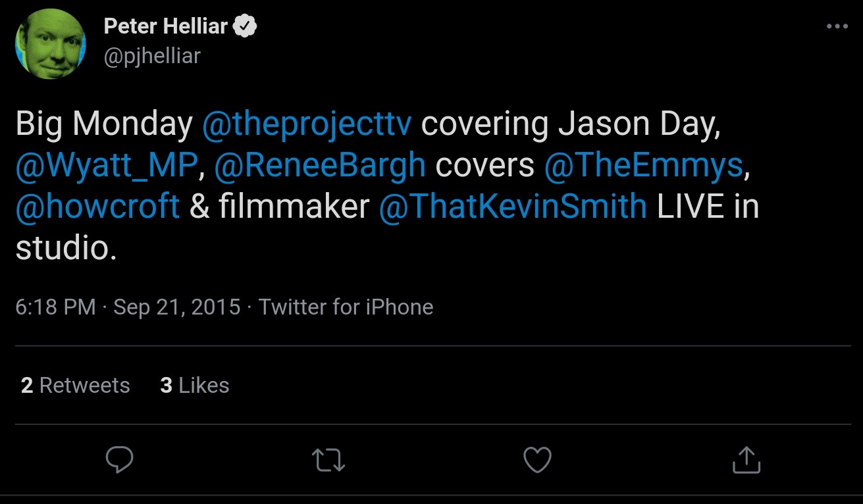Click the tweet body text 'studio.'
This screenshot has height=504, width=863.
66,247
